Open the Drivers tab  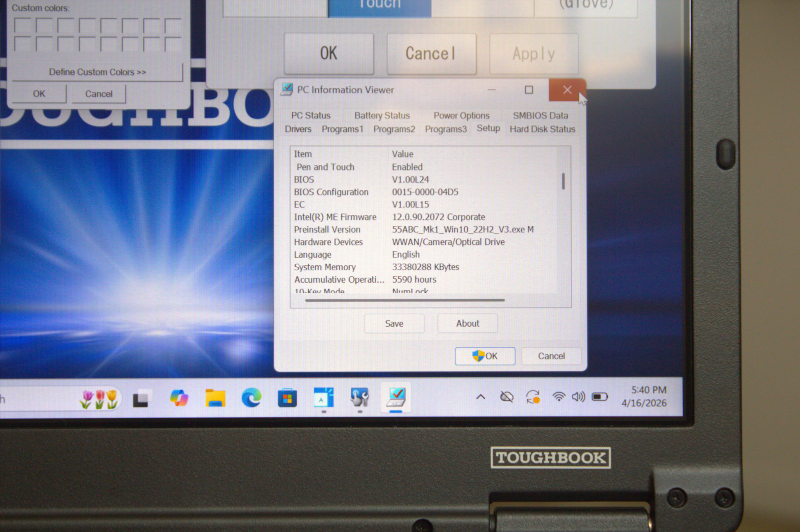click(298, 129)
